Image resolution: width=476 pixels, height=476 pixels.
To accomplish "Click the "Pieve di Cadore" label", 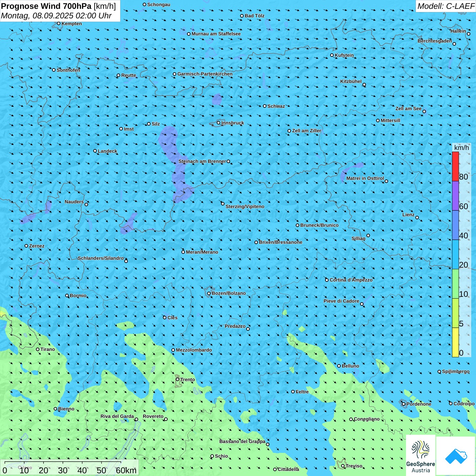I will click(x=341, y=301).
